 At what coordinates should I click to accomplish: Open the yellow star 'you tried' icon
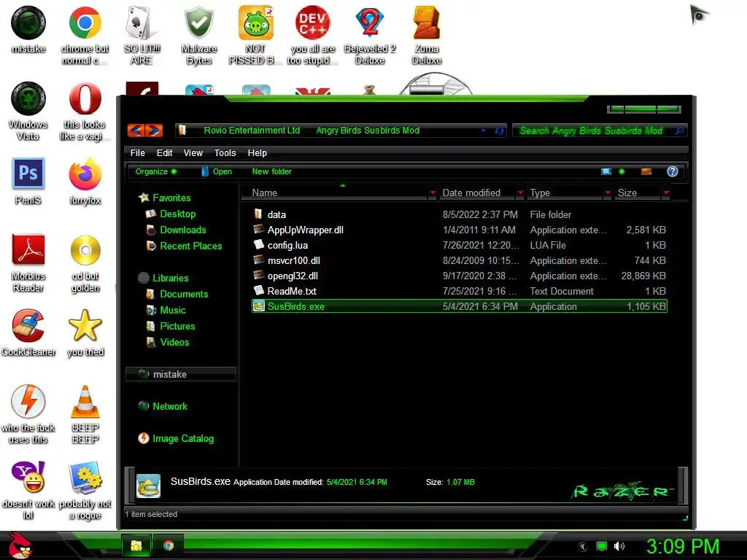click(85, 326)
